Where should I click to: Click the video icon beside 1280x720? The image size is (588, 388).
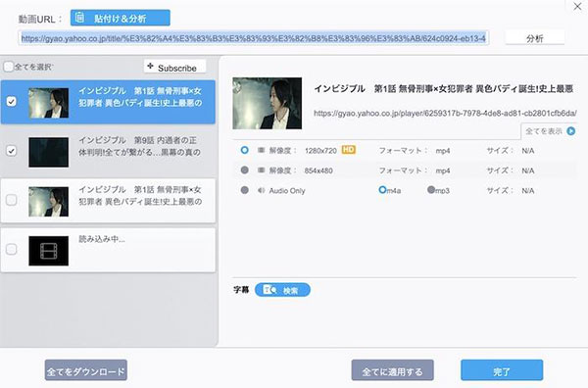(262, 150)
